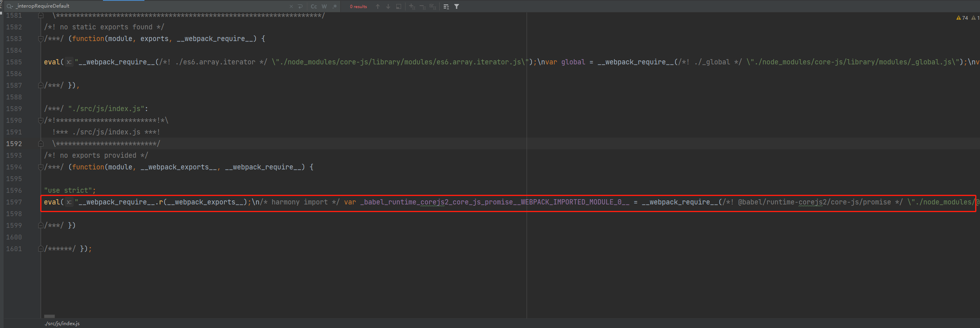This screenshot has height=328, width=980.
Task: Click line number 1589 in gutter
Action: point(14,109)
